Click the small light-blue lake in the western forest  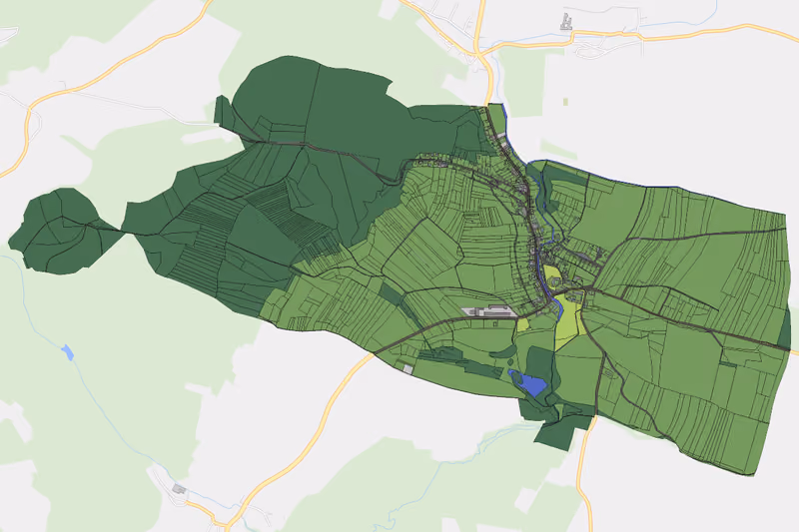pos(67,351)
